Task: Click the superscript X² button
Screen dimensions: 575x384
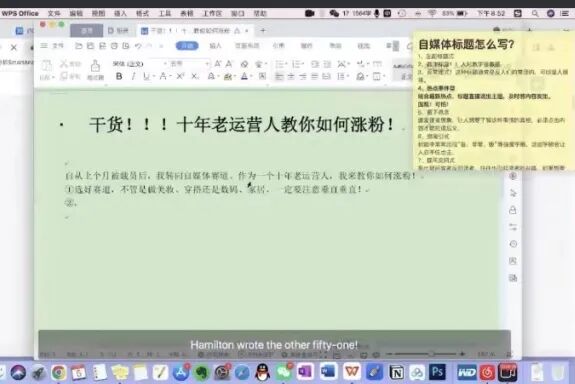Action: [x=180, y=76]
